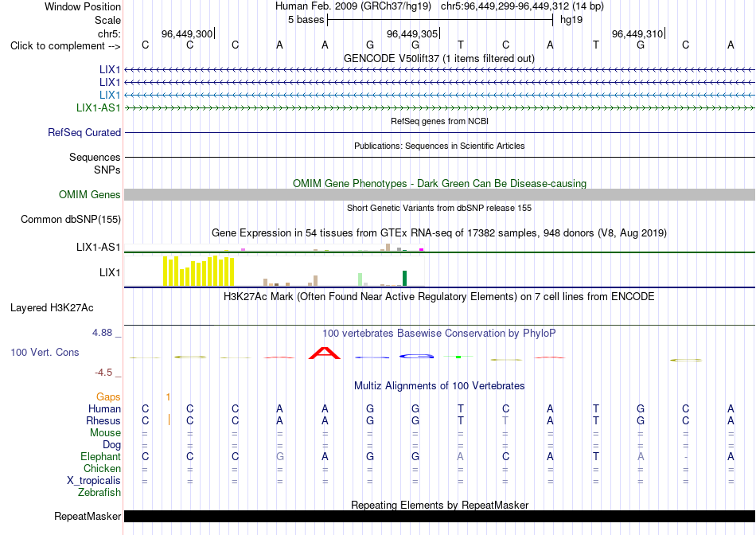Click the H3K27Ac Mark ENCODE track title
The height and width of the screenshot is (535, 756).
click(x=438, y=296)
